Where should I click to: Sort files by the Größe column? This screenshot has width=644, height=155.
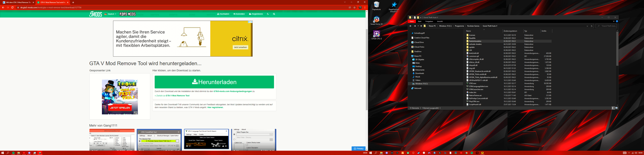click(546, 31)
